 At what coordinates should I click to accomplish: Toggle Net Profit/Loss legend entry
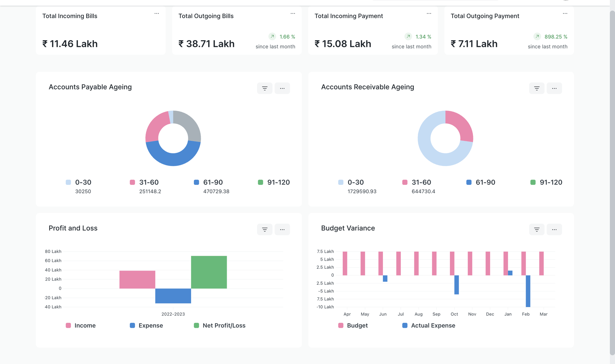pos(224,326)
